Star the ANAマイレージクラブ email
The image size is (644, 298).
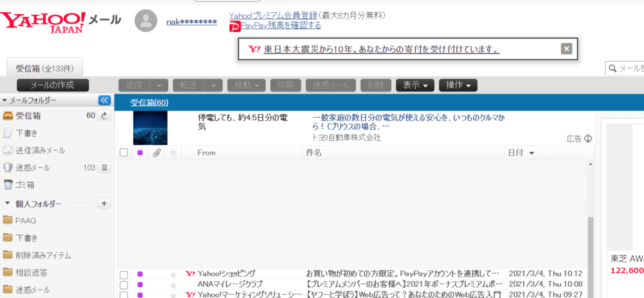click(x=173, y=285)
